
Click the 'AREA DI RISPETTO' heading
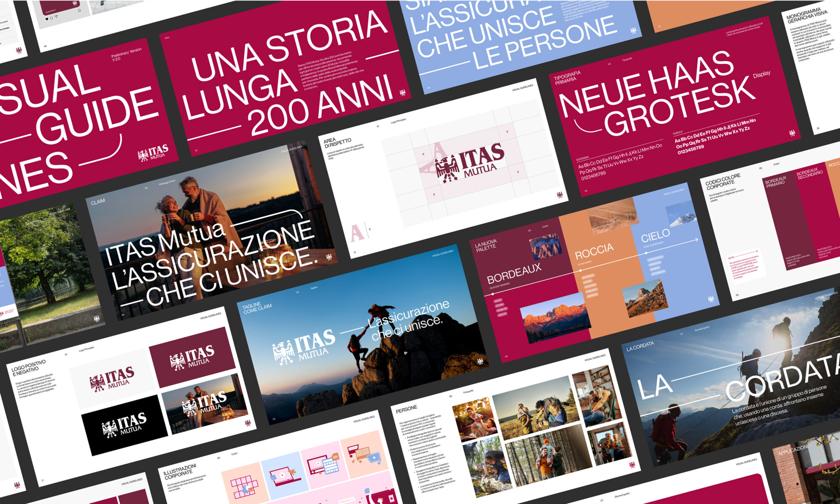pos(337,143)
